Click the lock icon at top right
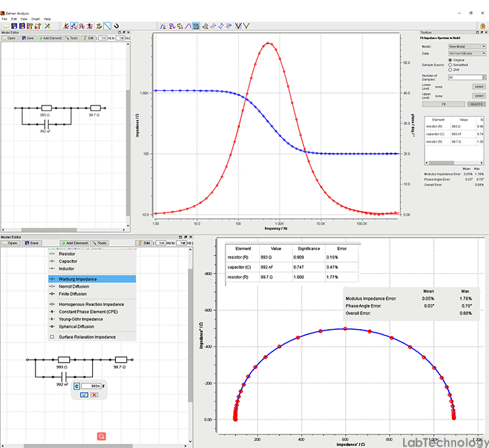489x448 pixels. (483, 26)
